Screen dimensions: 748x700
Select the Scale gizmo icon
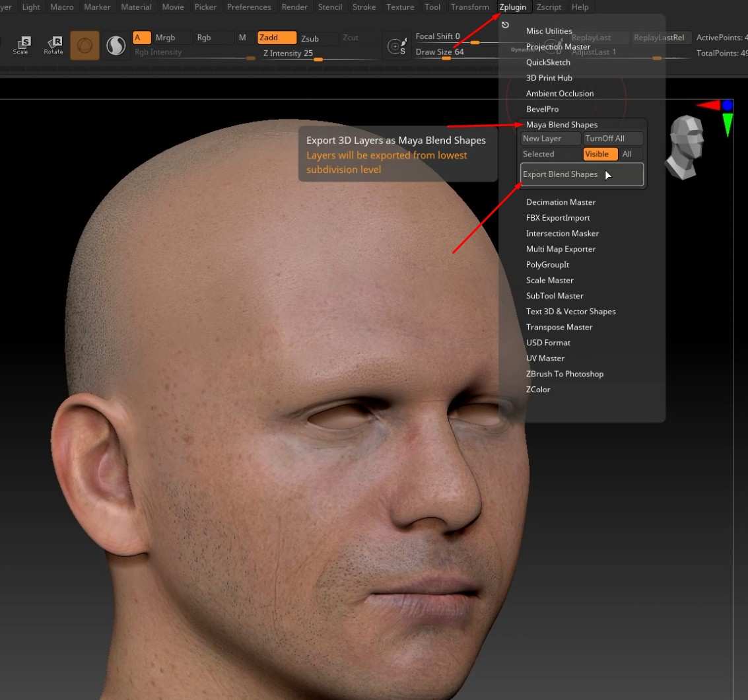pyautogui.click(x=20, y=45)
